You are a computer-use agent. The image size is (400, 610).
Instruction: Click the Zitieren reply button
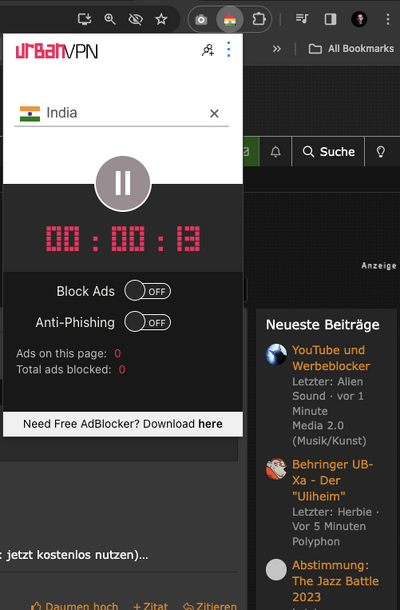point(210,606)
